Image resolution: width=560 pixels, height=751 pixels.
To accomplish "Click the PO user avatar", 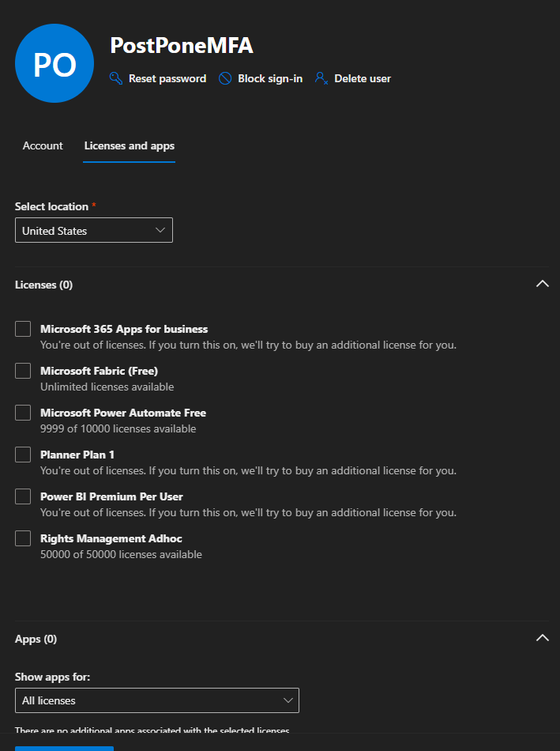I will 54,63.
